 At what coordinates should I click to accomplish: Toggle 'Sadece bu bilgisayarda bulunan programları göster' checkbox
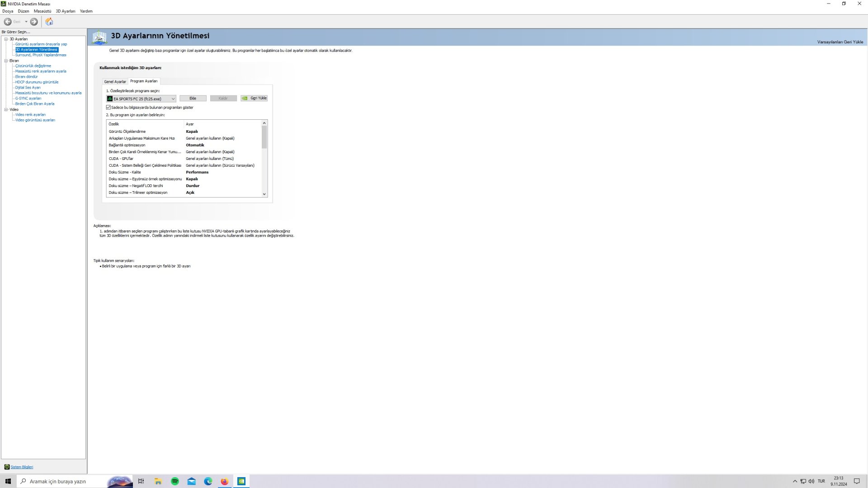[x=108, y=108]
